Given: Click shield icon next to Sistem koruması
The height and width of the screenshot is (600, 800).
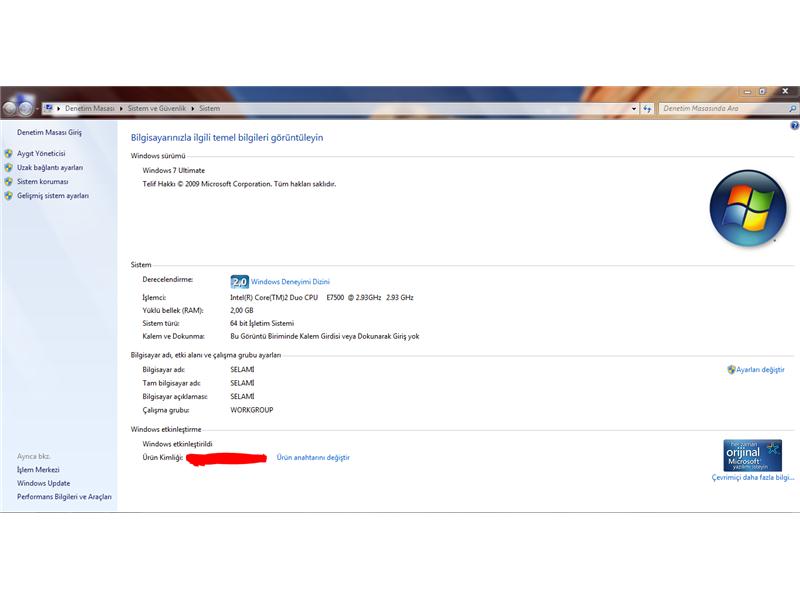Looking at the screenshot, I should pyautogui.click(x=9, y=182).
